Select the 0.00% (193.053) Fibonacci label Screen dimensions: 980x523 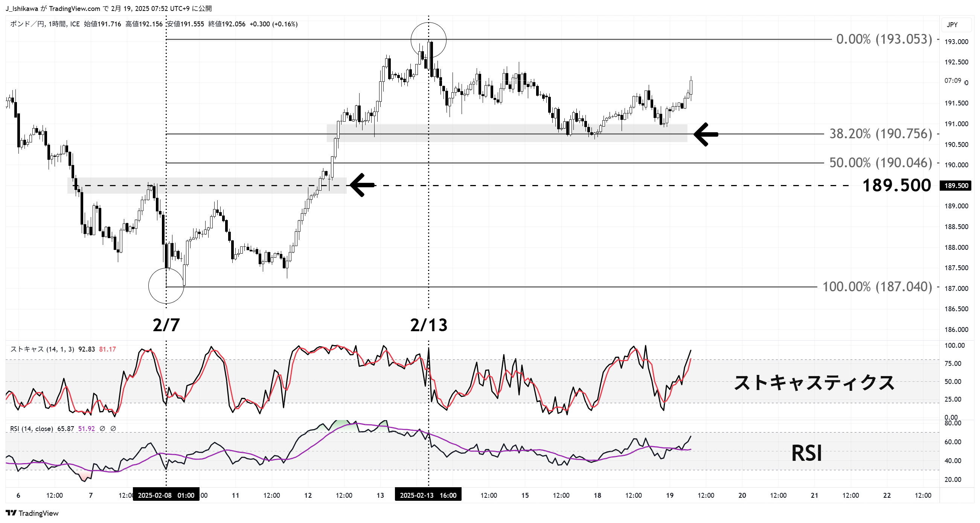click(x=884, y=39)
